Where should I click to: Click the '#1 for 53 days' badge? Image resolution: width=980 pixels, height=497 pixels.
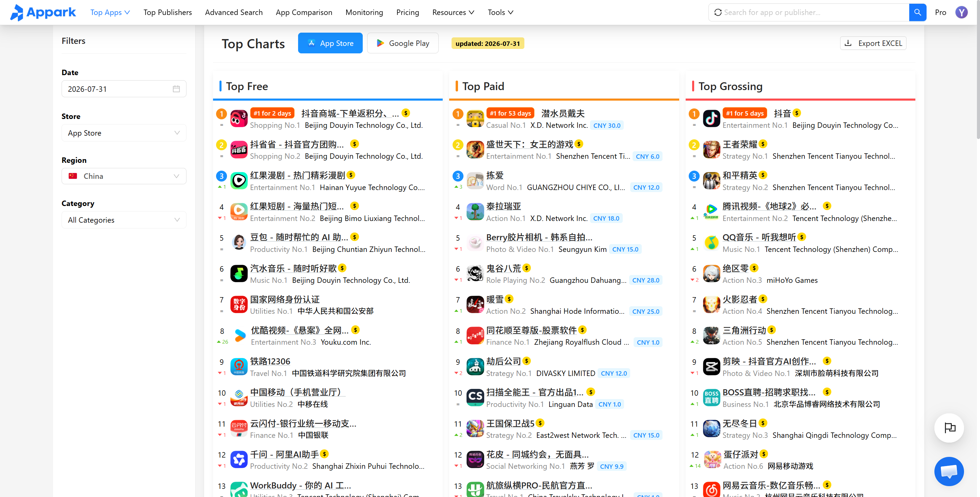pos(510,113)
